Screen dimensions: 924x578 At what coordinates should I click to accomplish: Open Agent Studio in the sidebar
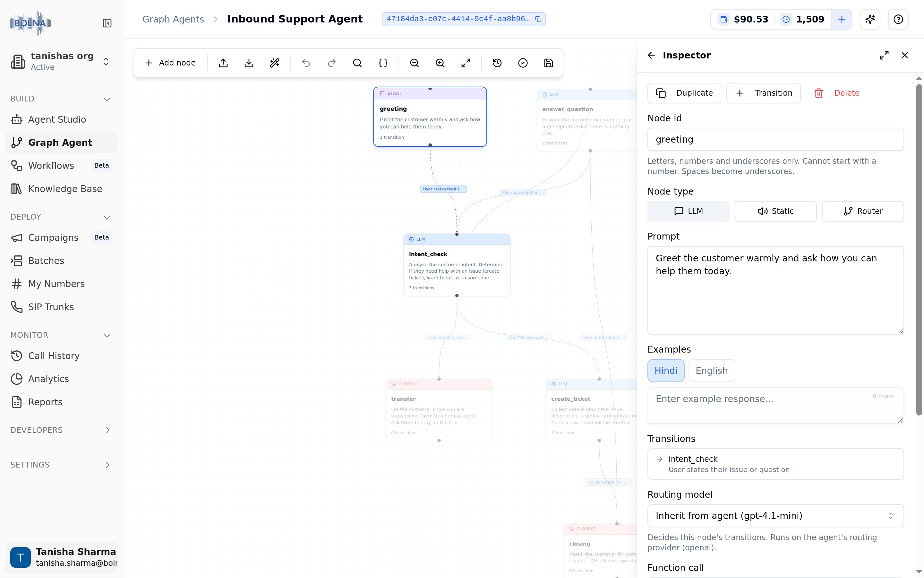[61, 120]
